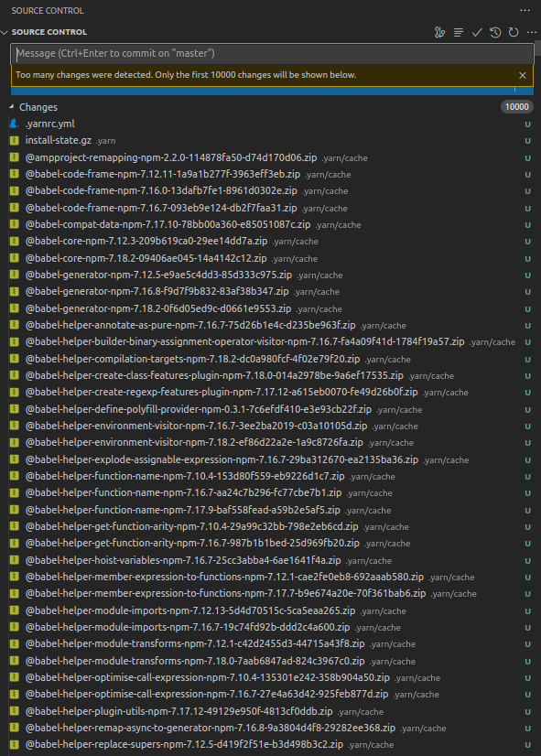The width and height of the screenshot is (541, 756).
Task: Click the 10000 changes count badge
Action: click(517, 107)
